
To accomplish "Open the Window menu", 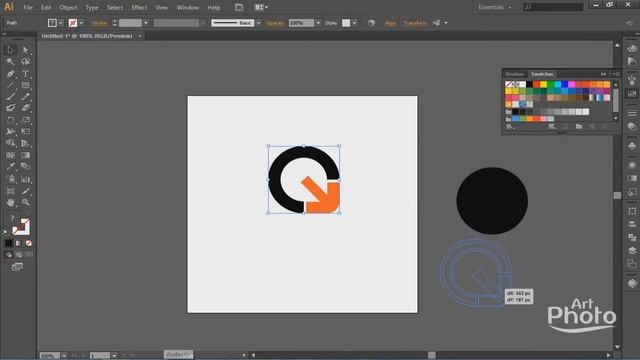I will [188, 7].
